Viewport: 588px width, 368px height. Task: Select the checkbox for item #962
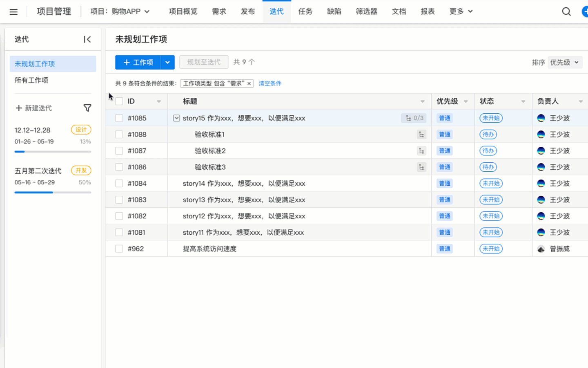[119, 249]
